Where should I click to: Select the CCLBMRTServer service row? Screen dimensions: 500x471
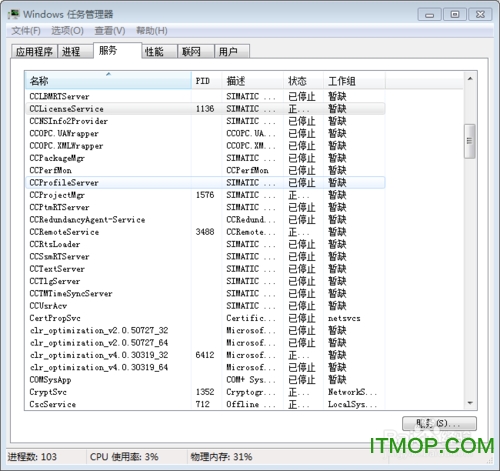coord(205,96)
